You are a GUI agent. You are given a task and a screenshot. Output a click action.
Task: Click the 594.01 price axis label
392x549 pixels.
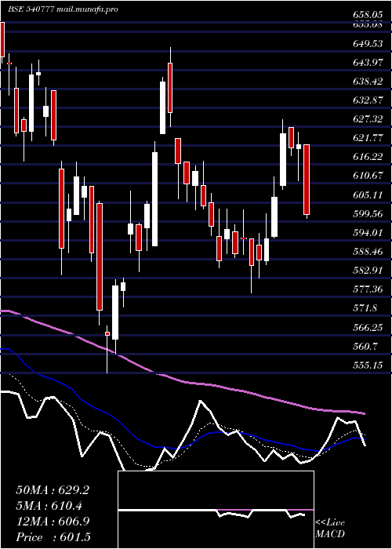pos(368,232)
